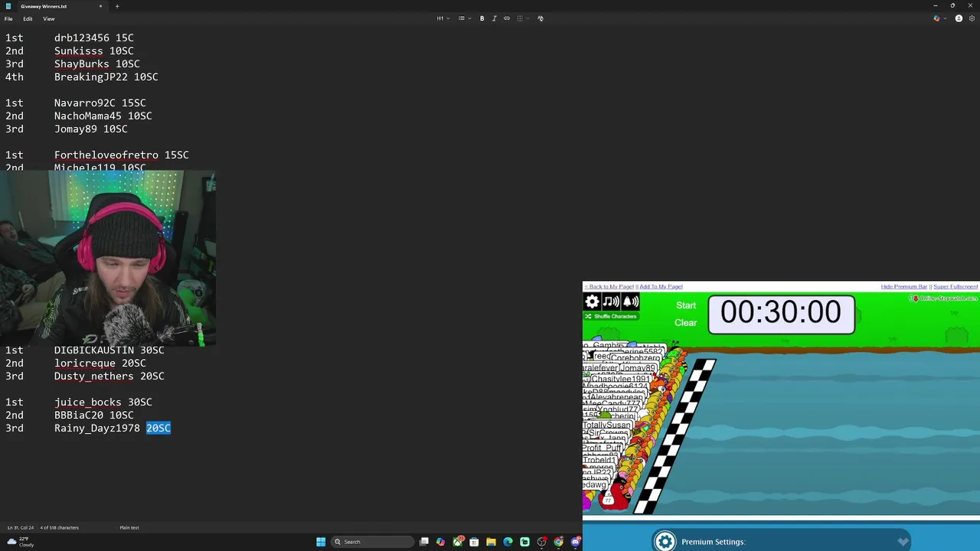
Task: Toggle the race timer music icon
Action: 611,302
